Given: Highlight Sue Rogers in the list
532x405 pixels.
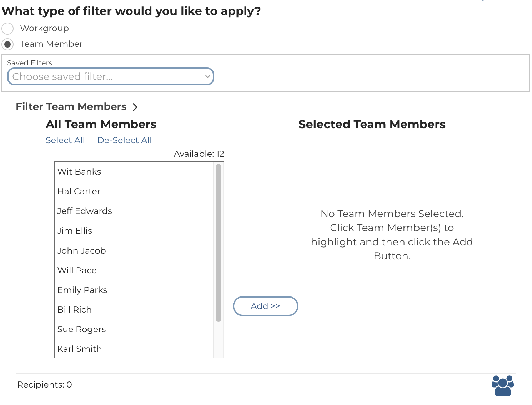Looking at the screenshot, I should [81, 329].
